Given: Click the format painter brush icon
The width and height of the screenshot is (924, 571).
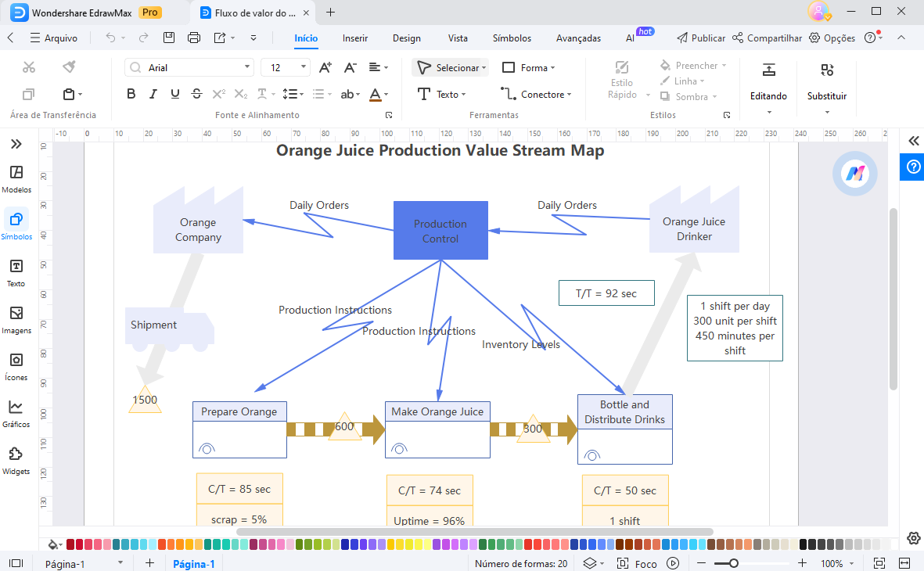Looking at the screenshot, I should coord(69,67).
